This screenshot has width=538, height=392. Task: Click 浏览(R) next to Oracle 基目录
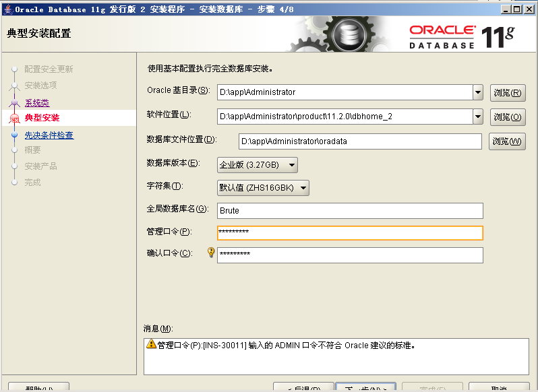click(x=508, y=93)
